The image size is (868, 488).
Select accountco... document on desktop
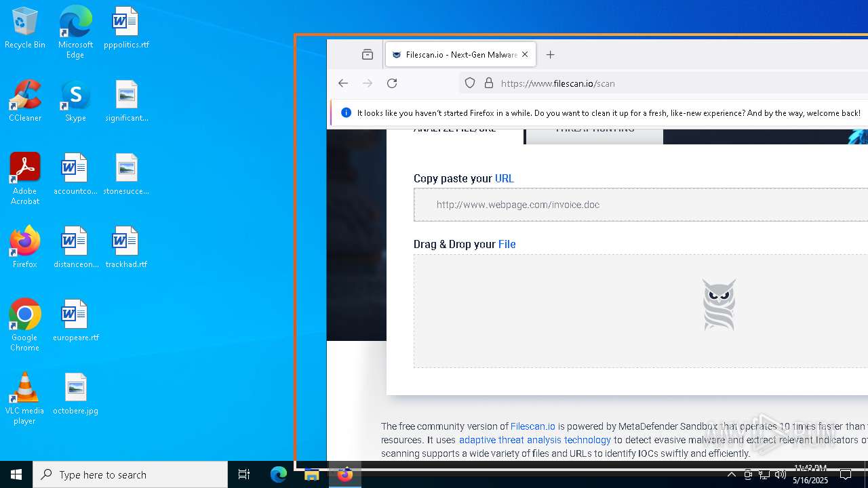tap(75, 175)
